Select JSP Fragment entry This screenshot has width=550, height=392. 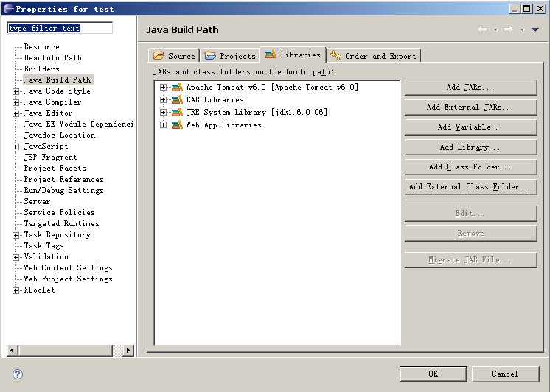(50, 158)
